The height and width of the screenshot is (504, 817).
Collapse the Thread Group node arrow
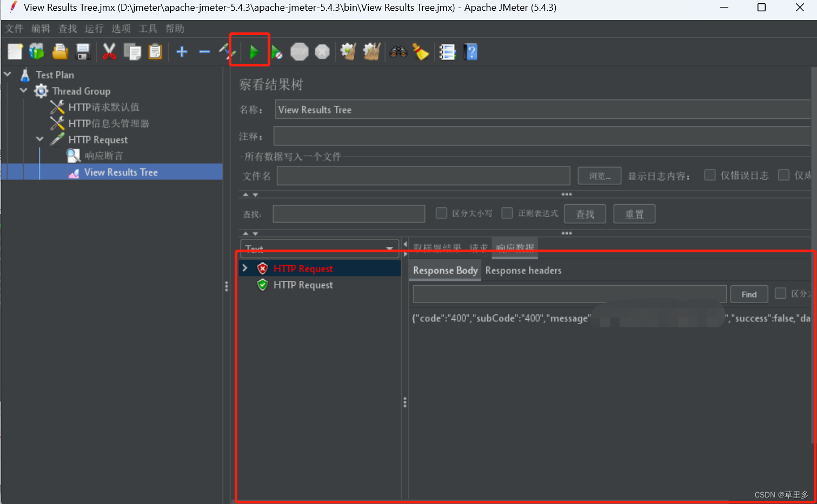[23, 90]
